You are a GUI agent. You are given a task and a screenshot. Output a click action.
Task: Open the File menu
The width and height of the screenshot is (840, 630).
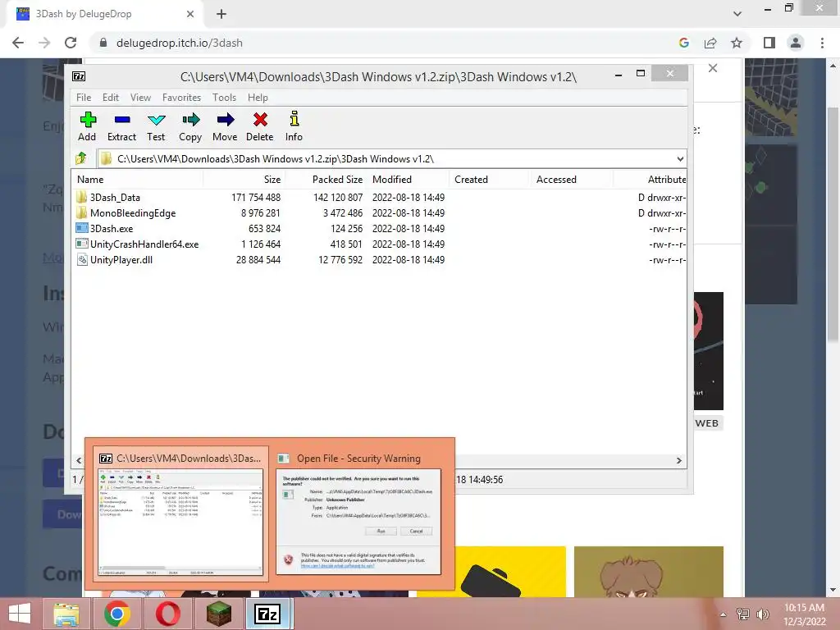(84, 98)
